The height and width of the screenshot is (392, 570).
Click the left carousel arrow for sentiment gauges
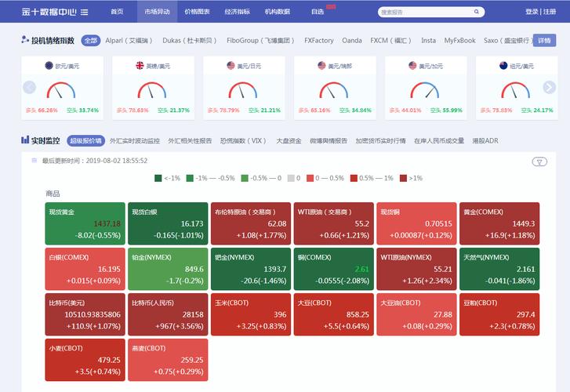coord(30,87)
